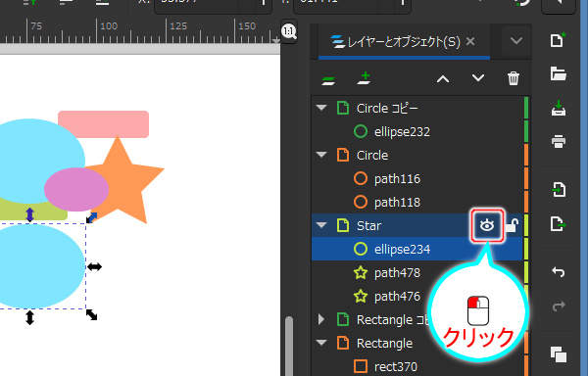Select the ellipse234 object row
Image resolution: width=588 pixels, height=376 pixels.
tap(417, 249)
